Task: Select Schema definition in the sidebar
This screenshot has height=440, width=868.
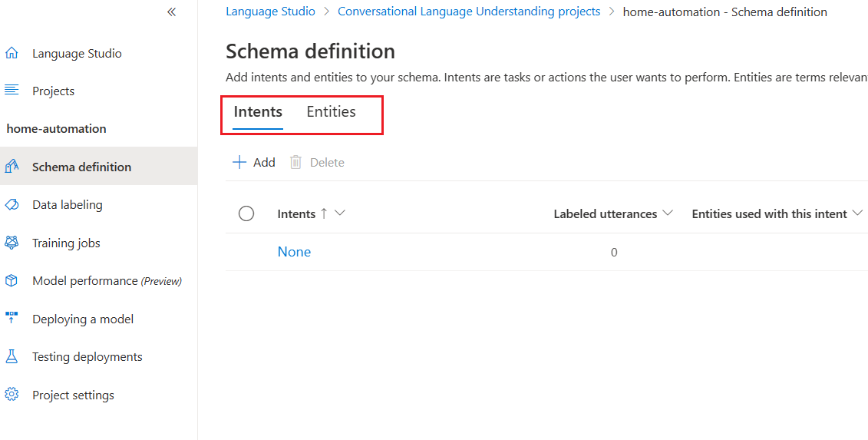Action: tap(98, 167)
